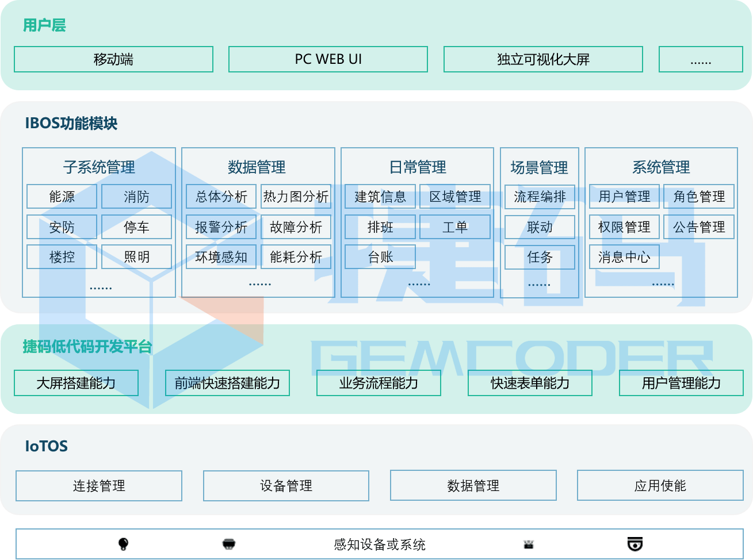Image resolution: width=753 pixels, height=560 pixels.
Task: Select the 楼控 subsystem box
Action: point(62,257)
